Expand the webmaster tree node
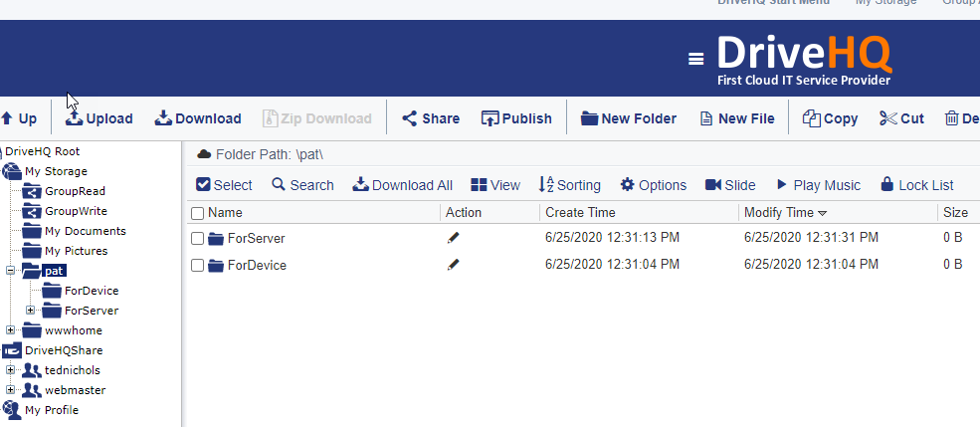 pos(11,390)
